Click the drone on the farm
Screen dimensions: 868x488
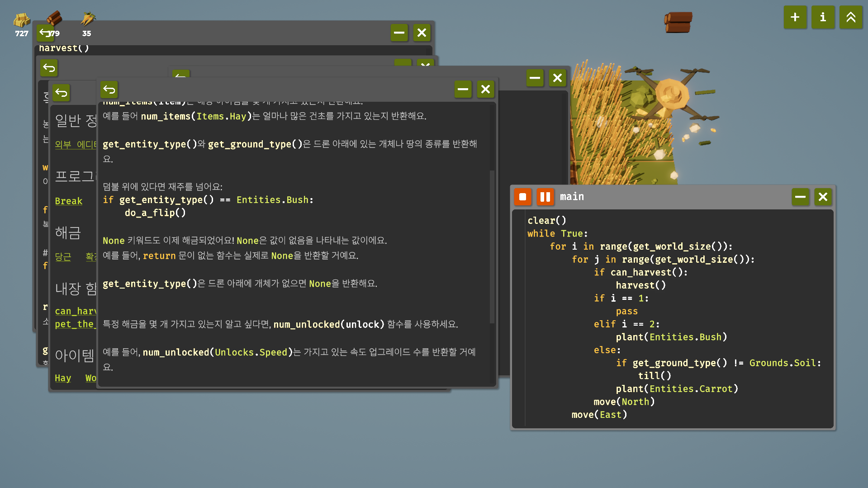click(x=671, y=95)
